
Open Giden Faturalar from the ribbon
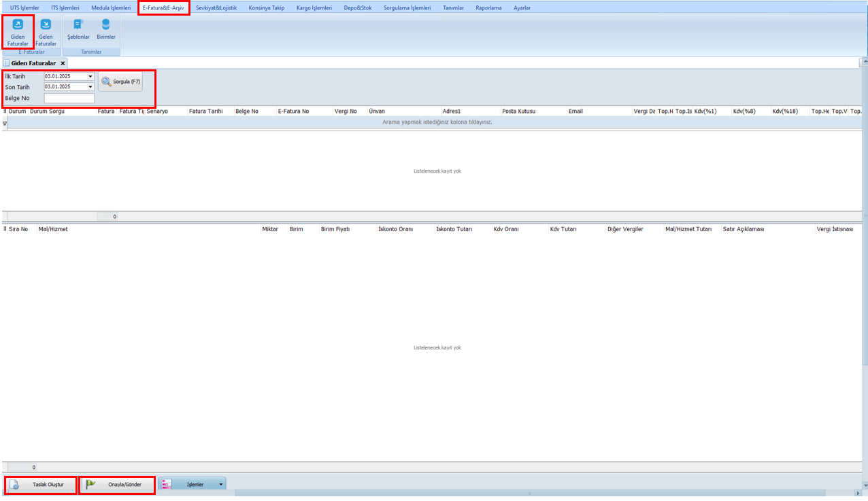(18, 31)
